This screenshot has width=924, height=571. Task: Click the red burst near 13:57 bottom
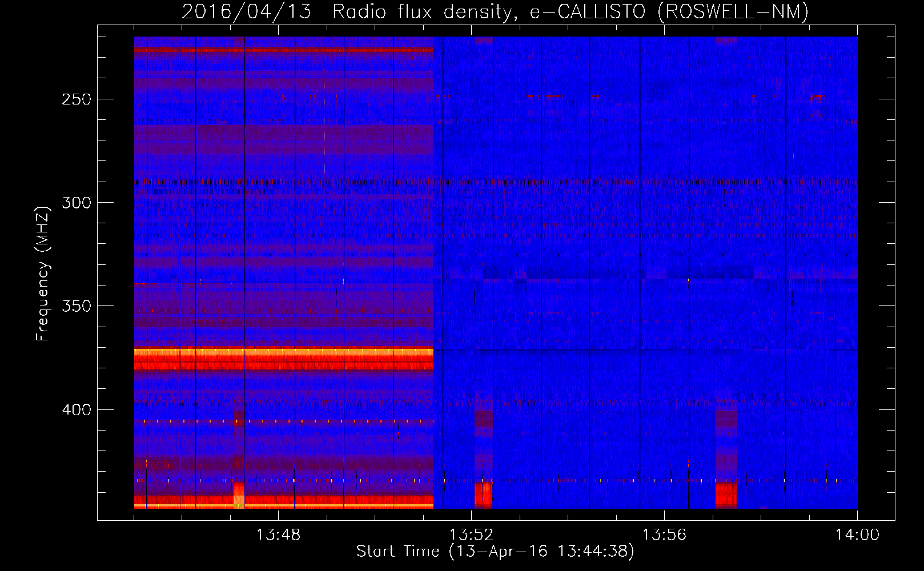[x=726, y=494]
